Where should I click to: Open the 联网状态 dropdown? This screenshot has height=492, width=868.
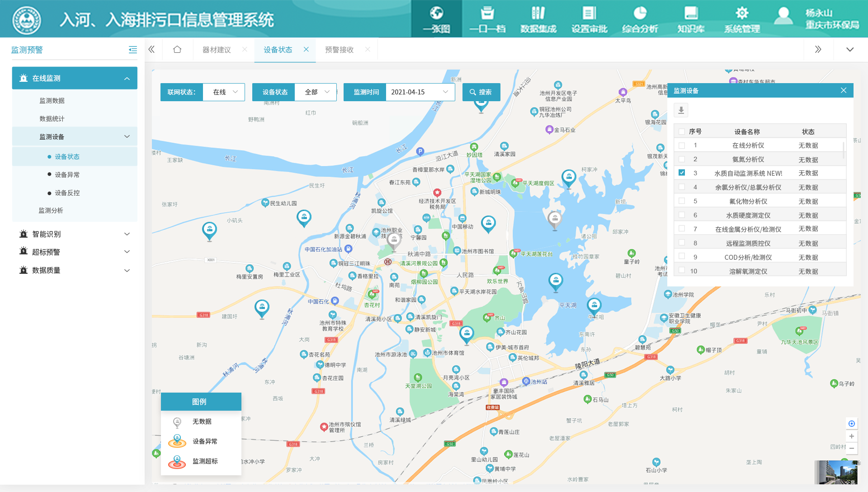(224, 92)
